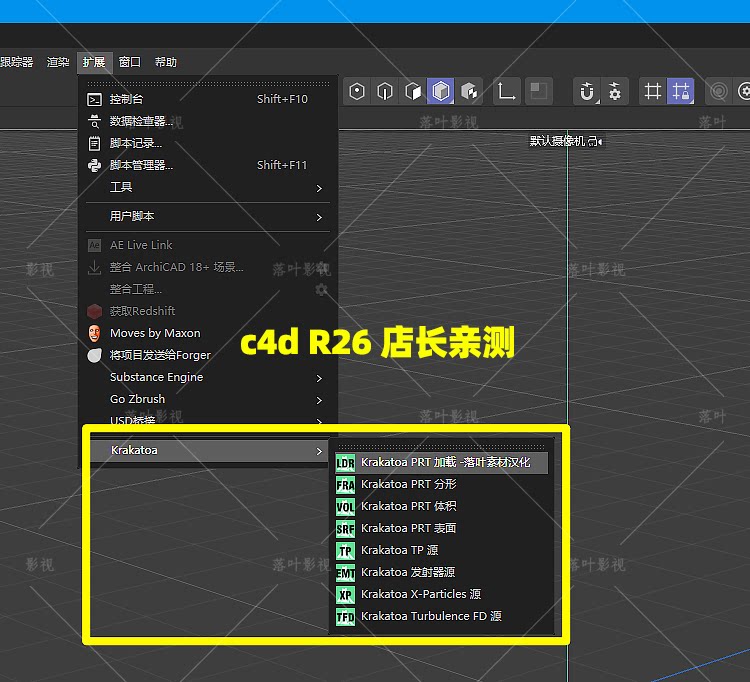This screenshot has width=750, height=682.
Task: Click the VOL volume icon
Action: (x=345, y=507)
